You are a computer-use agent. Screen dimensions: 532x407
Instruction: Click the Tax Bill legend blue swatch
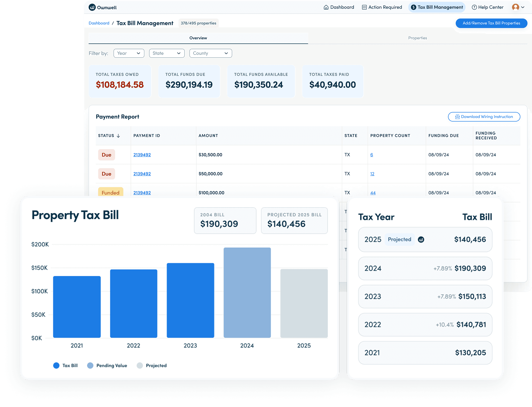(x=56, y=365)
